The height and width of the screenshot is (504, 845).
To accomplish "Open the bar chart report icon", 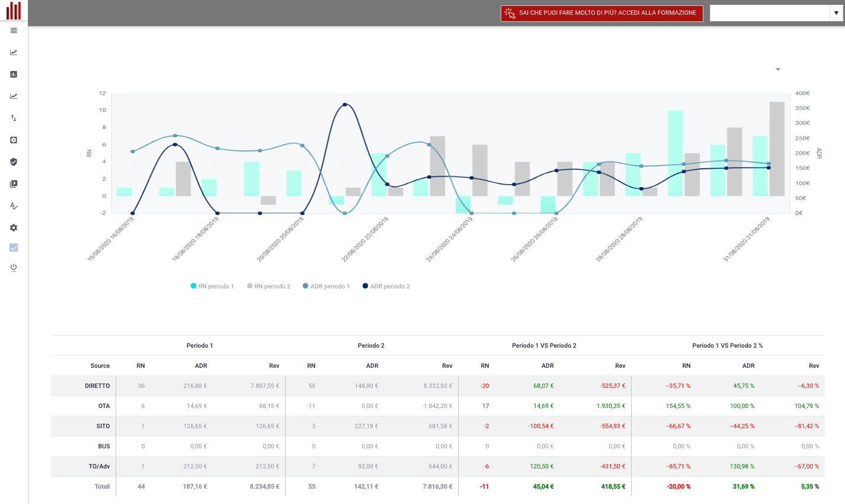I will tap(14, 75).
